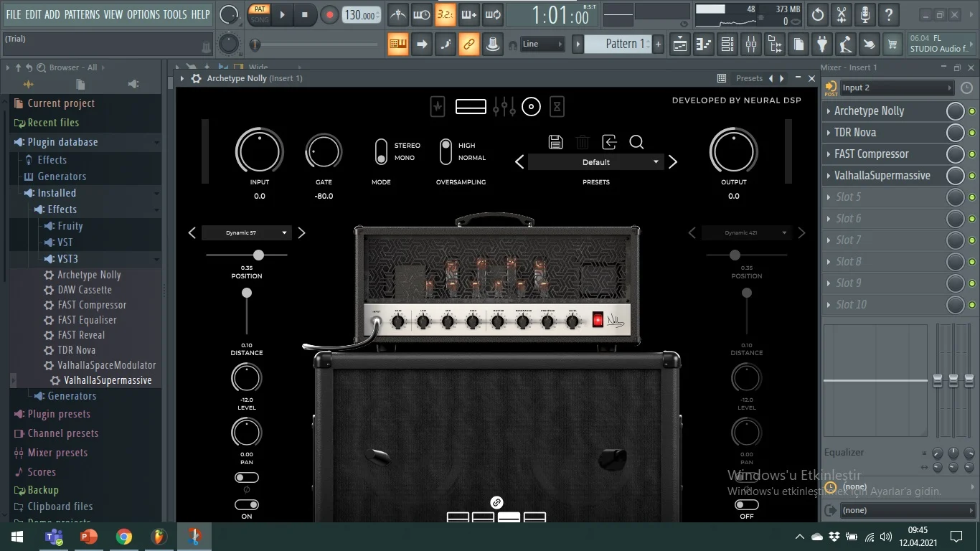
Task: Open plugin options gear in Archetype Nolly title
Action: [x=196, y=78]
